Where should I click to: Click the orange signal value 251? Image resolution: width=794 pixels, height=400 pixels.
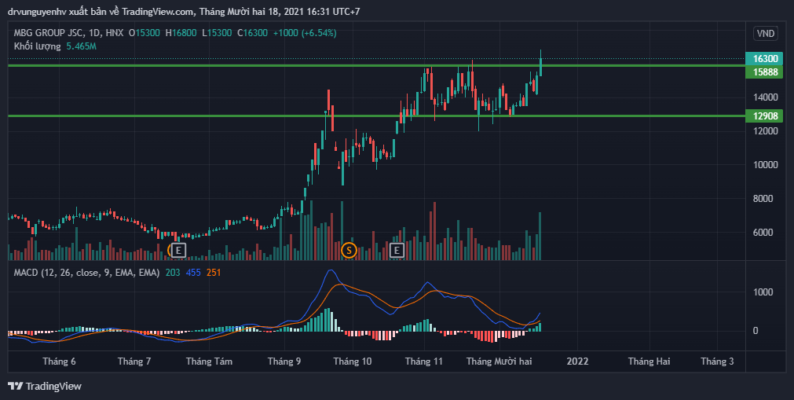(x=214, y=272)
